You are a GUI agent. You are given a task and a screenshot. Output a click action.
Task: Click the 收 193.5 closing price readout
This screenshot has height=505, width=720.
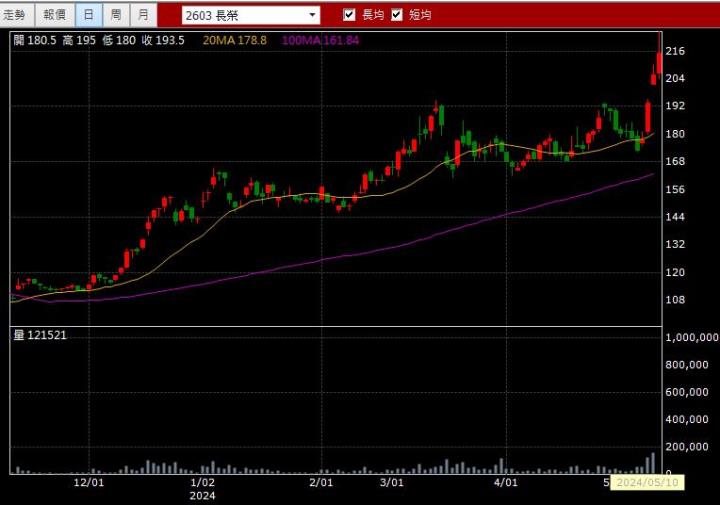pyautogui.click(x=162, y=40)
